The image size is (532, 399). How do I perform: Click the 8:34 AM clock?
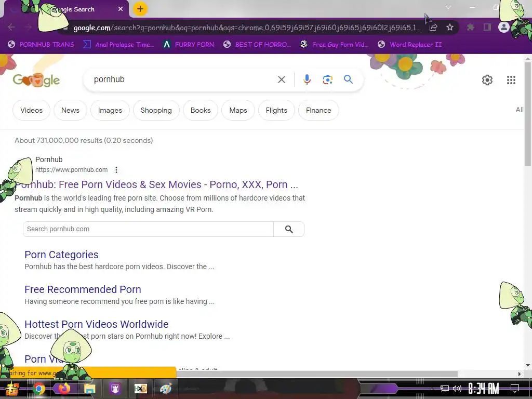(484, 389)
